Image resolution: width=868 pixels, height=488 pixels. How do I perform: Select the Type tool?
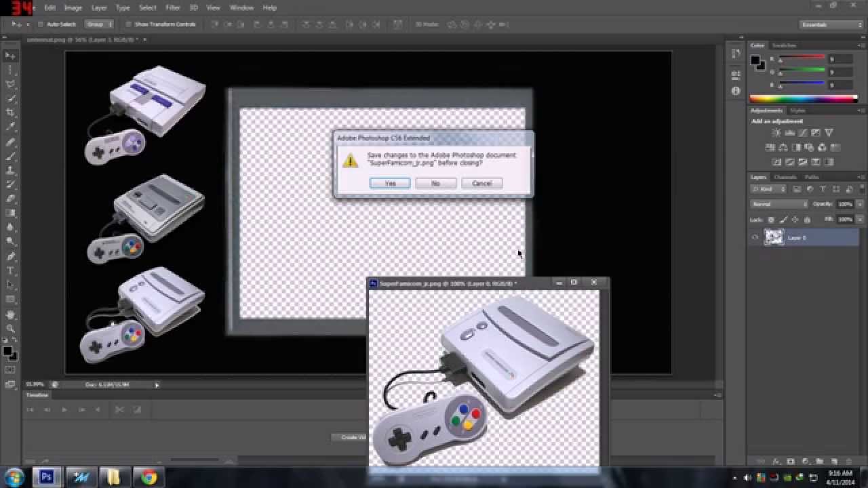10,270
